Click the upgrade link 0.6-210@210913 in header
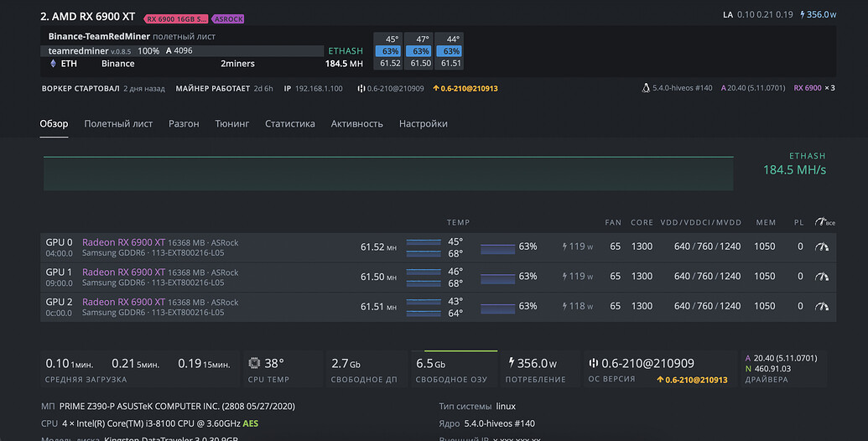 [465, 89]
